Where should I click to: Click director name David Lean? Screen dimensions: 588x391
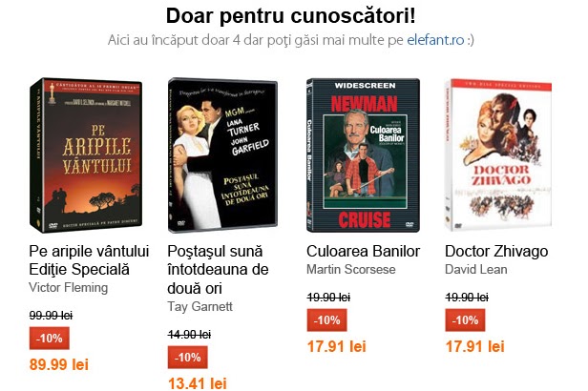(x=476, y=269)
